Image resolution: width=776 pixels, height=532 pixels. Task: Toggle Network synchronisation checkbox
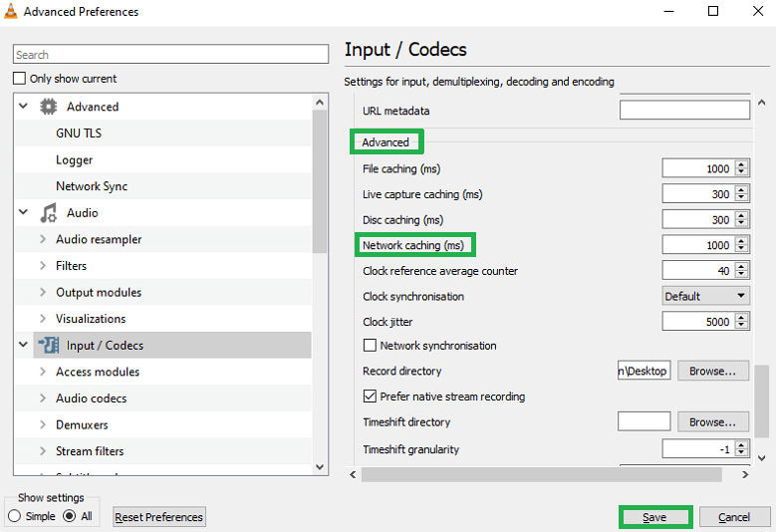(370, 346)
